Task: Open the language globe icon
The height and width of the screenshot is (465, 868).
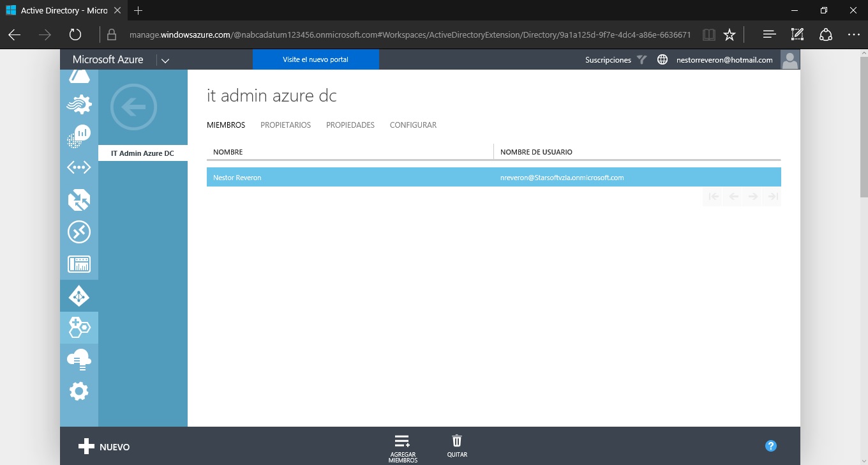Action: pyautogui.click(x=662, y=60)
